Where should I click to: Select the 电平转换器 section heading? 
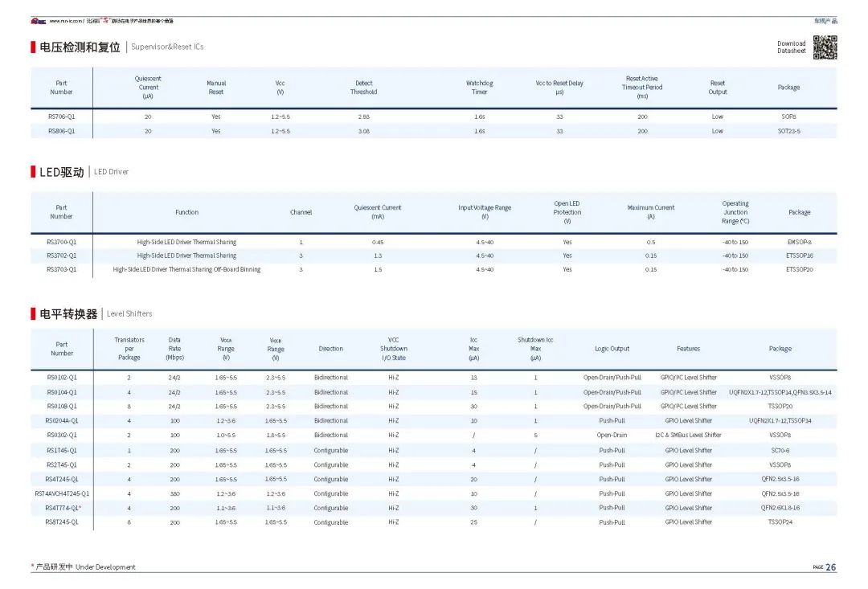tap(68, 314)
